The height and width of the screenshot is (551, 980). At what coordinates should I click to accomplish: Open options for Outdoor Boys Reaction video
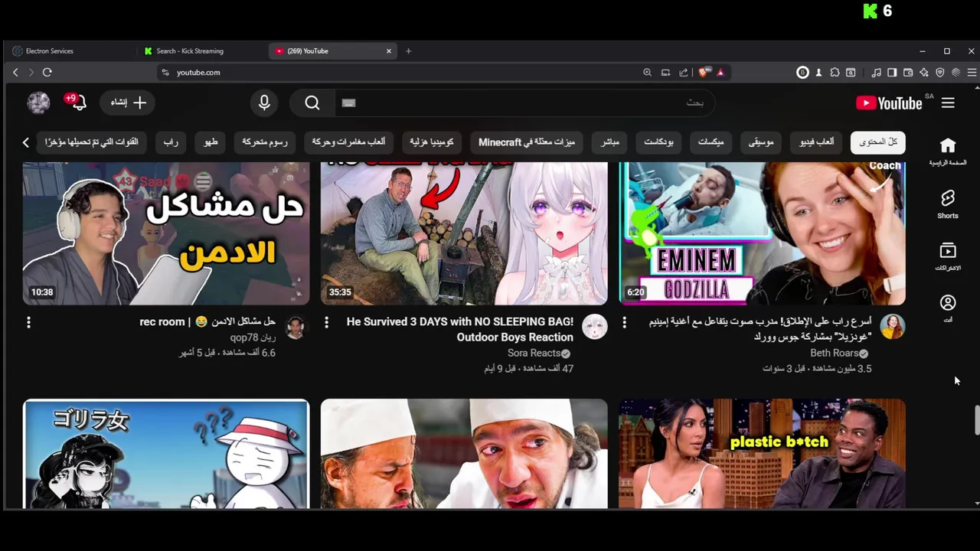pos(326,323)
